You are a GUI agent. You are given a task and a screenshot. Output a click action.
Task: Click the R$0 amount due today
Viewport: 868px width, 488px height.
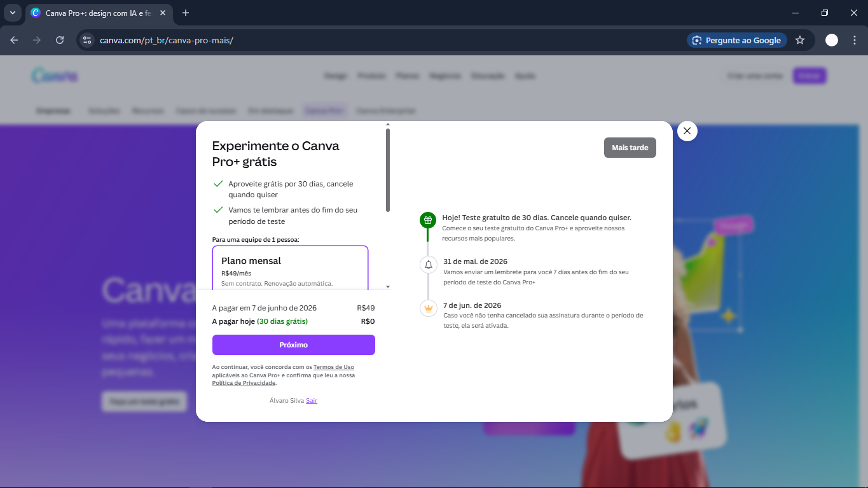point(368,321)
